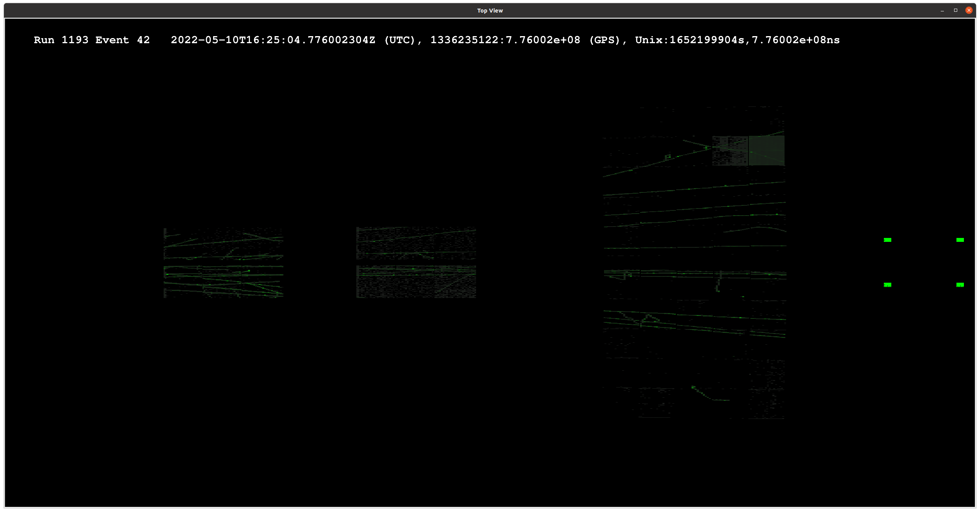
Task: Click the lower half of middle detector panel
Action: pos(416,282)
